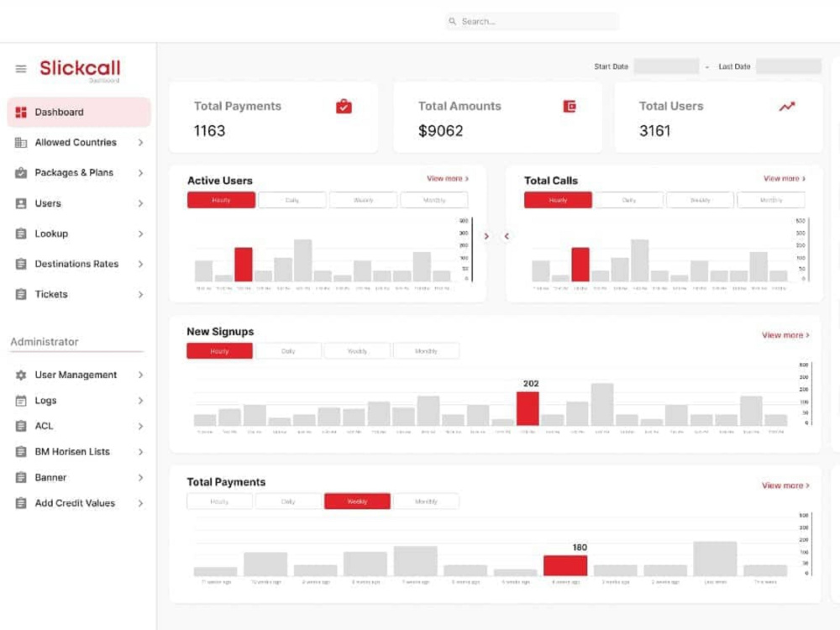Open the Dashboard menu item
The height and width of the screenshot is (630, 840).
click(79, 112)
